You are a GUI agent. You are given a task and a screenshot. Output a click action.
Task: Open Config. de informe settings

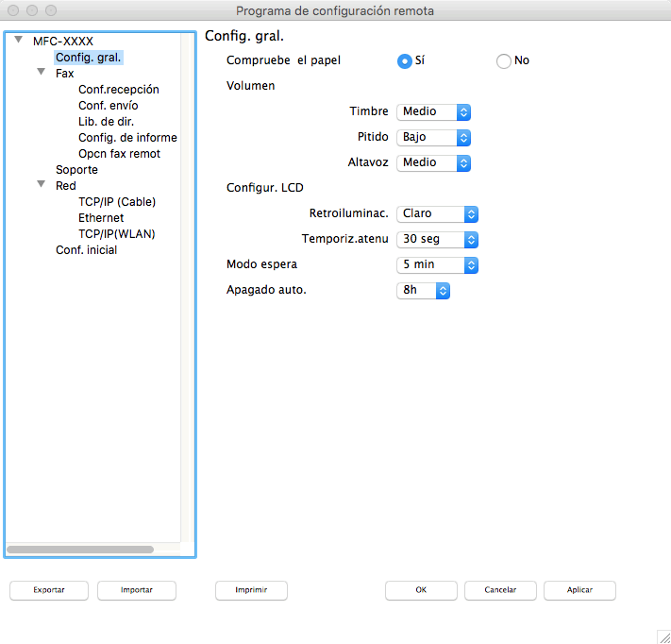click(x=127, y=138)
